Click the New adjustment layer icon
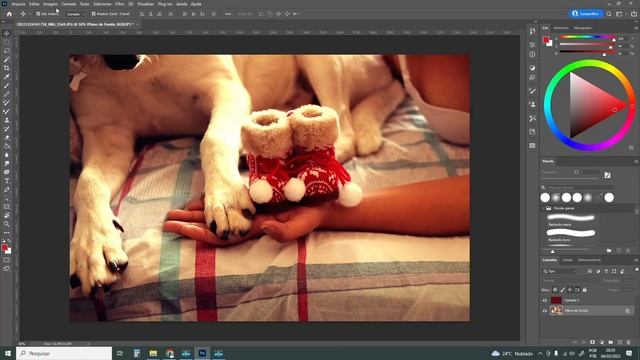 (x=602, y=342)
